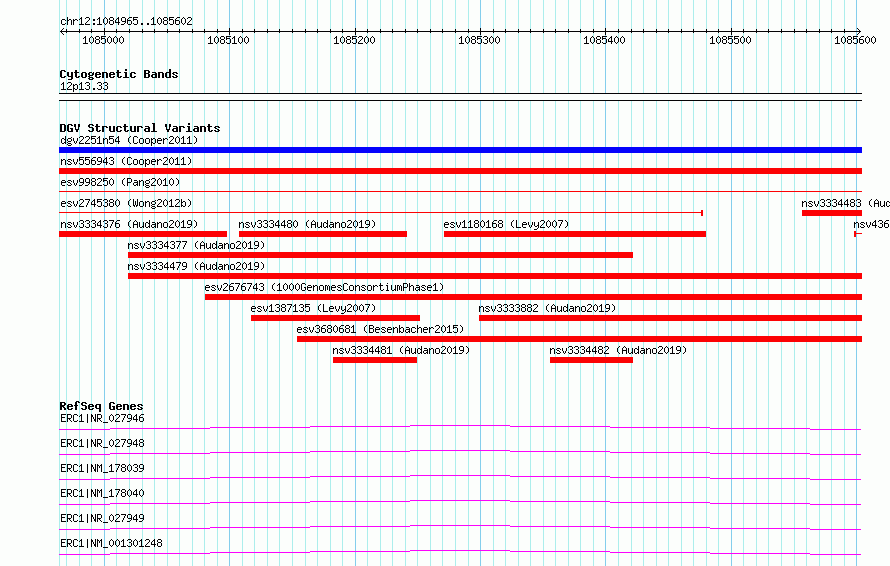This screenshot has height=566, width=890.
Task: Open the RefSeq Genes track title
Action: click(101, 406)
